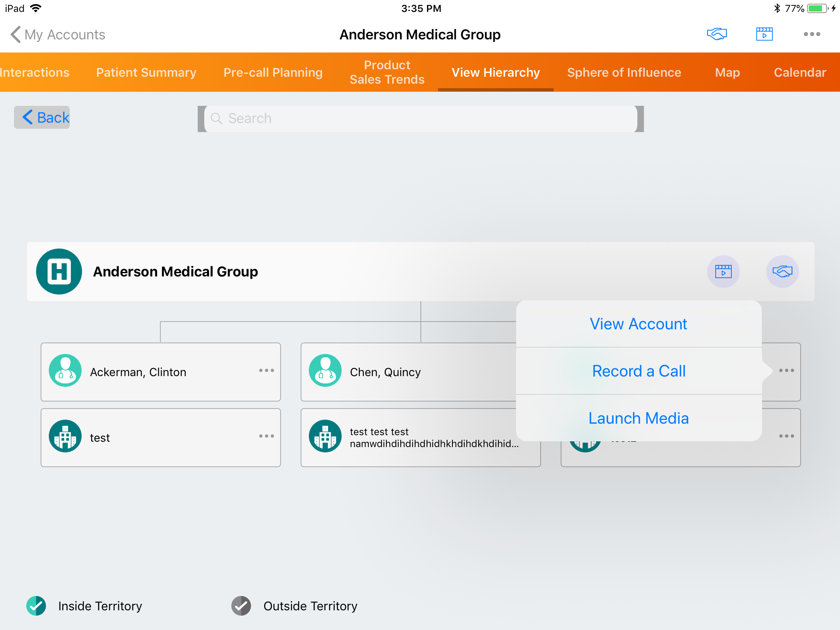The image size is (840, 630).
Task: Open three-dot options on the test card
Action: [267, 436]
